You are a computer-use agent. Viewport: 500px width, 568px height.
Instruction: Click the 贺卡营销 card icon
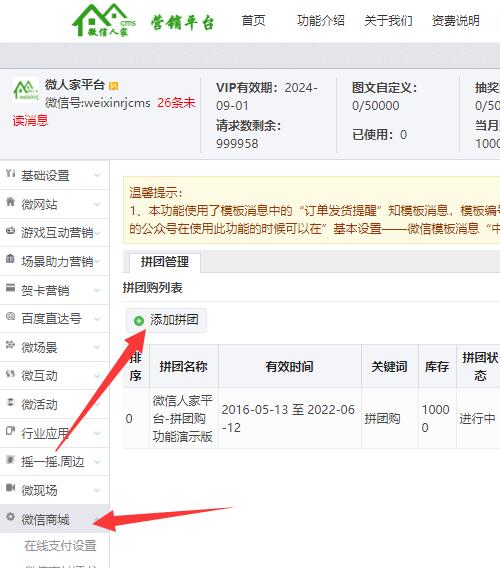[x=10, y=288]
